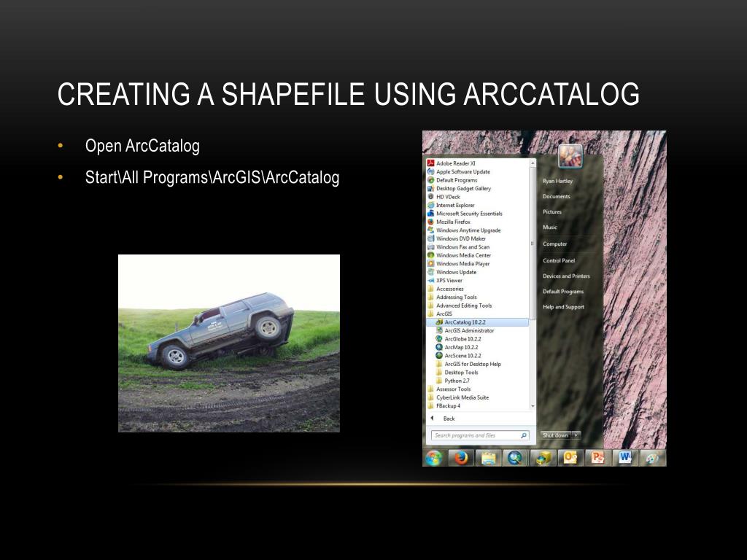Image resolution: width=747 pixels, height=560 pixels.
Task: Open Help and Support
Action: [564, 307]
